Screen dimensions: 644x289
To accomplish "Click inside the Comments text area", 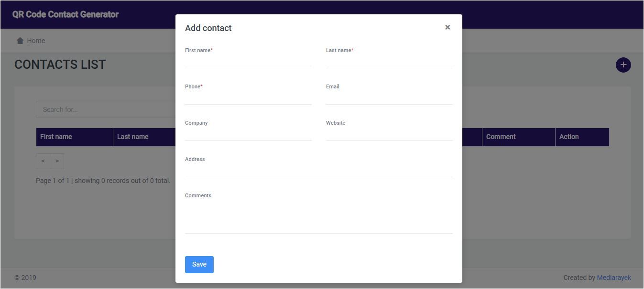I will tap(318, 216).
